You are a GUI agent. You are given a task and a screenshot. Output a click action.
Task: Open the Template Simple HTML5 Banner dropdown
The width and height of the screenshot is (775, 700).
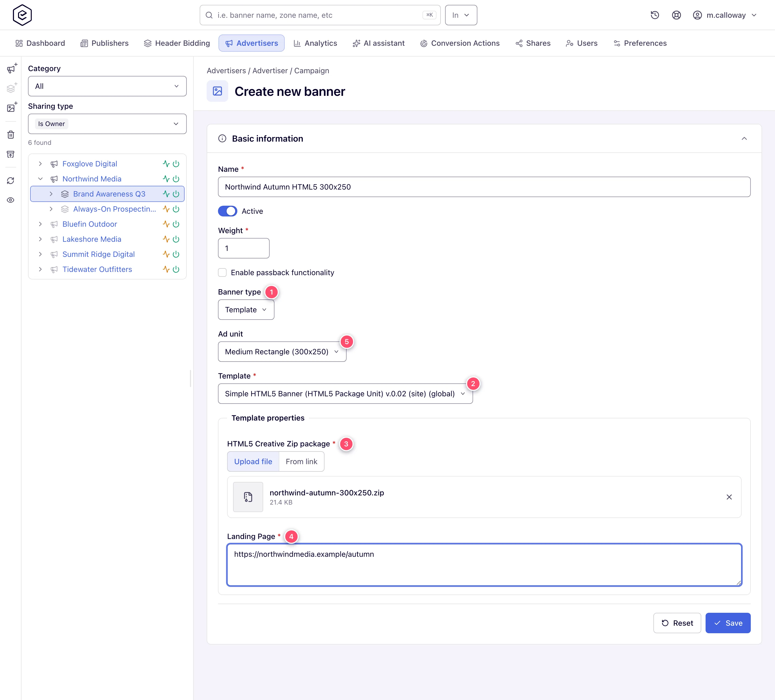click(x=345, y=393)
